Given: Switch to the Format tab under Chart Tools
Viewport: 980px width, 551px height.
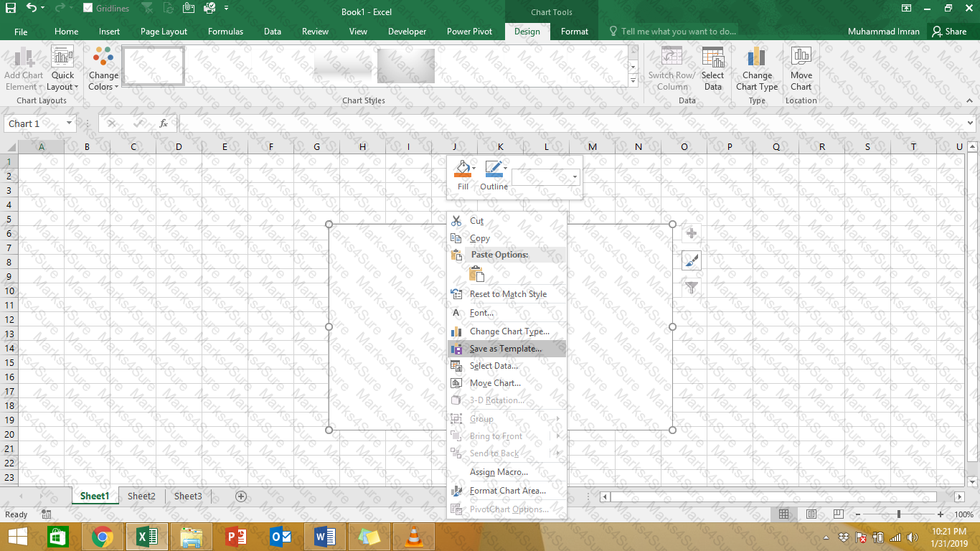Looking at the screenshot, I should [575, 32].
